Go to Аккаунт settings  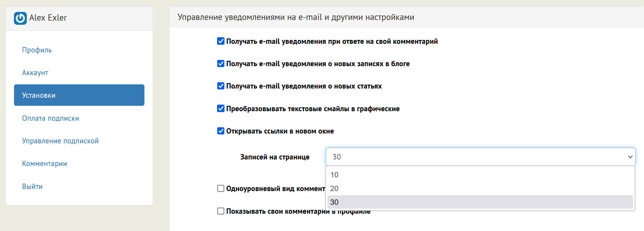[35, 73]
